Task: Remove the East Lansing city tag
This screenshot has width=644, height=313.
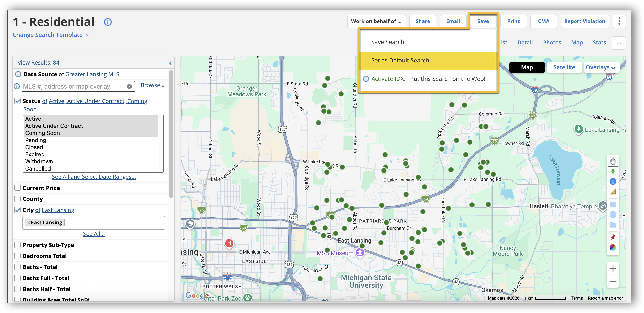Action: point(29,222)
